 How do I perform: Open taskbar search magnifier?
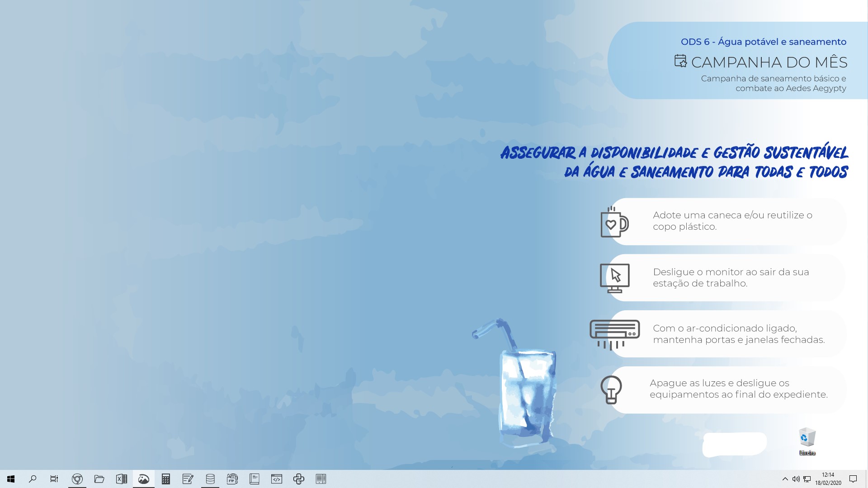point(33,479)
